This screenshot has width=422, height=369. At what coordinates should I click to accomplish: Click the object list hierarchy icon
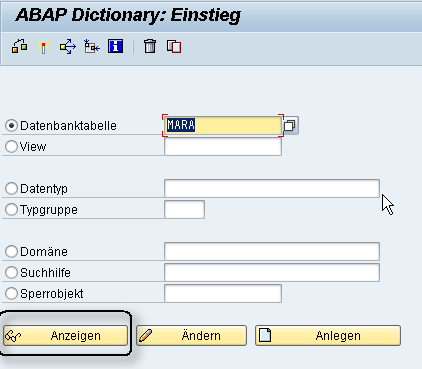[92, 46]
